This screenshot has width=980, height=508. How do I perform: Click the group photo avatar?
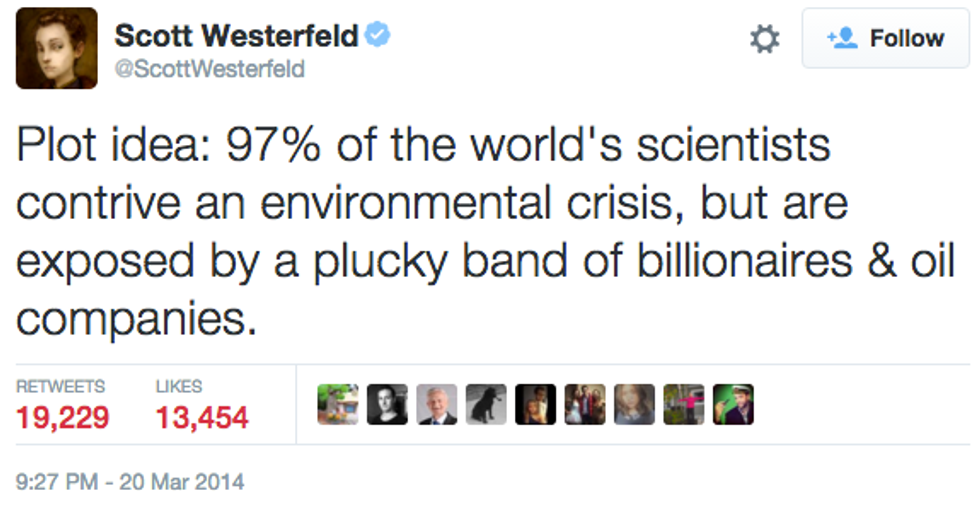click(585, 405)
